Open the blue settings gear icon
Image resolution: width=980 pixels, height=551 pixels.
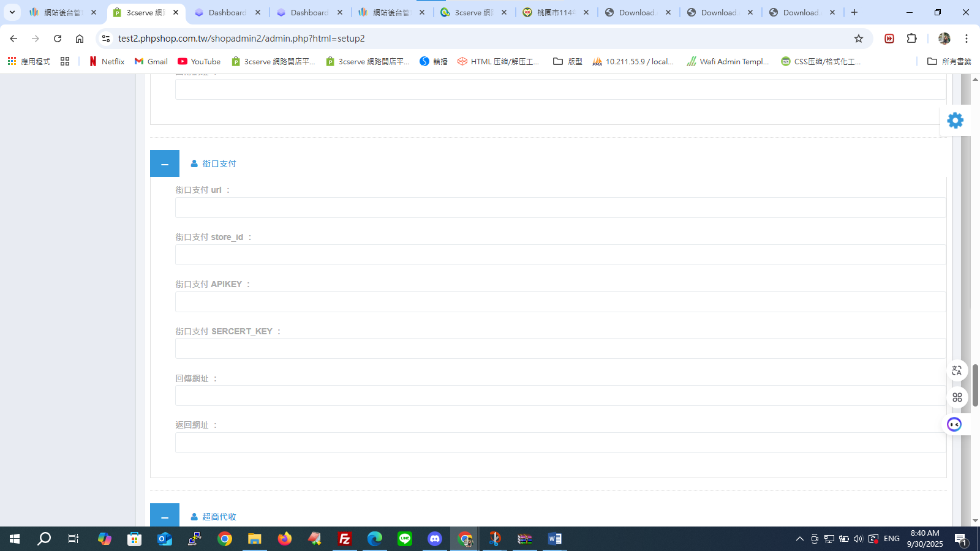click(955, 121)
